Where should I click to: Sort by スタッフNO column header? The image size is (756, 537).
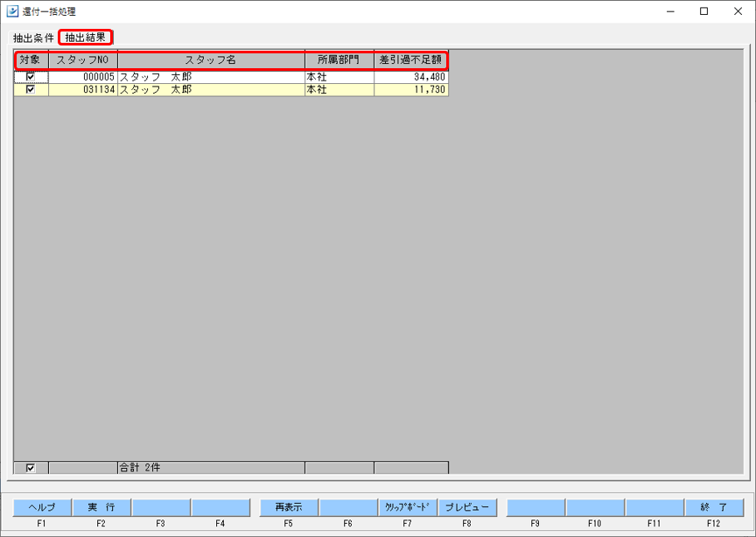tap(83, 60)
